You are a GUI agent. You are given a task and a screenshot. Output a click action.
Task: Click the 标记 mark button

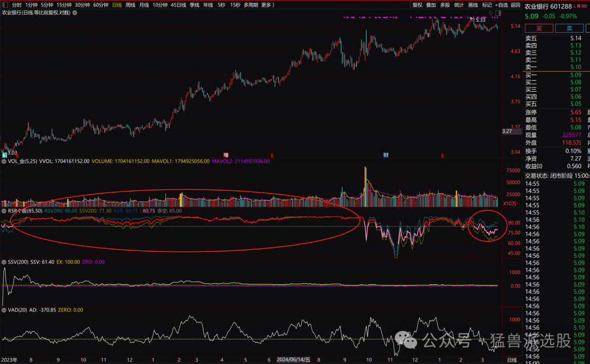click(487, 5)
